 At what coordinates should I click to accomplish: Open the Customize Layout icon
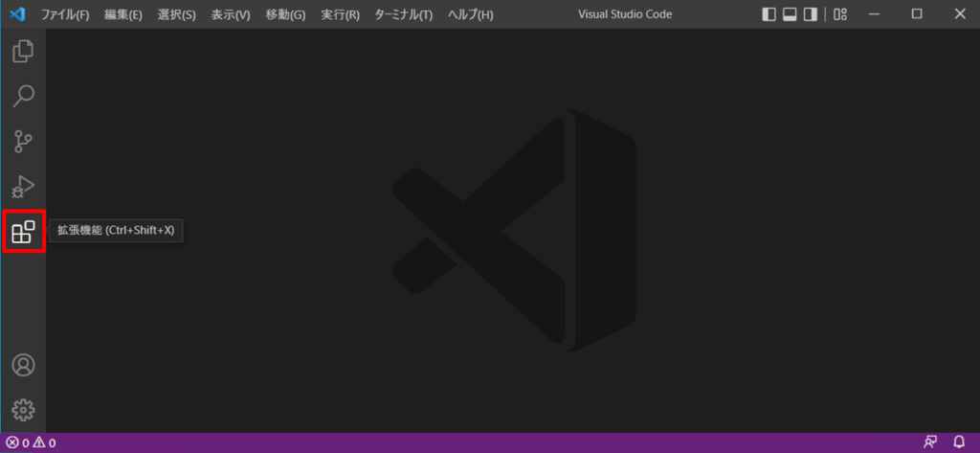click(x=840, y=14)
